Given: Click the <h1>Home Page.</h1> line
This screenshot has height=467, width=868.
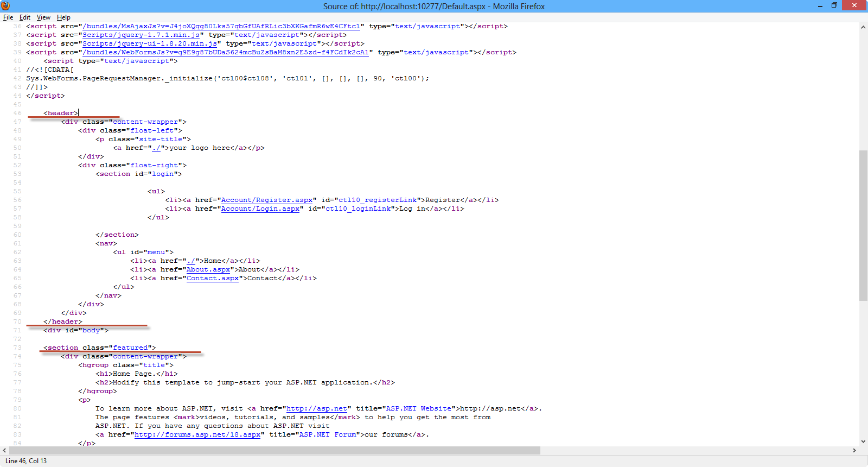Looking at the screenshot, I should pyautogui.click(x=137, y=374).
